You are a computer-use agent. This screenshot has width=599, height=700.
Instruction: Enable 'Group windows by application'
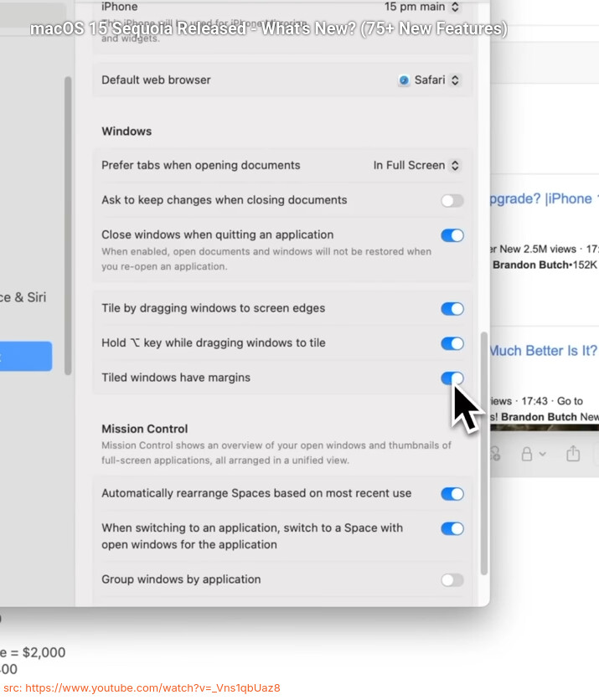click(x=452, y=580)
